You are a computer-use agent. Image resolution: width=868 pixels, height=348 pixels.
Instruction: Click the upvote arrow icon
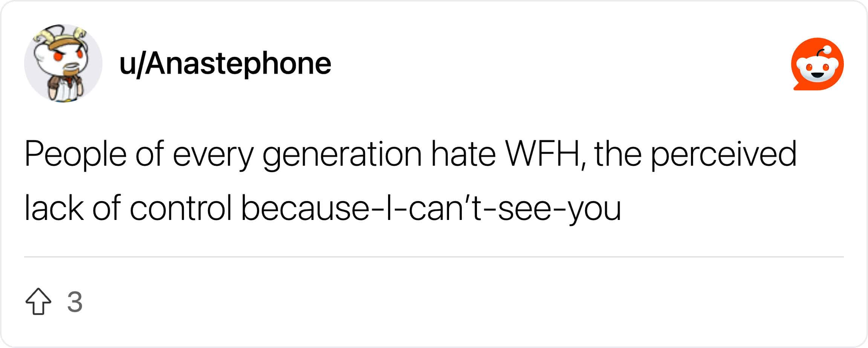[38, 301]
